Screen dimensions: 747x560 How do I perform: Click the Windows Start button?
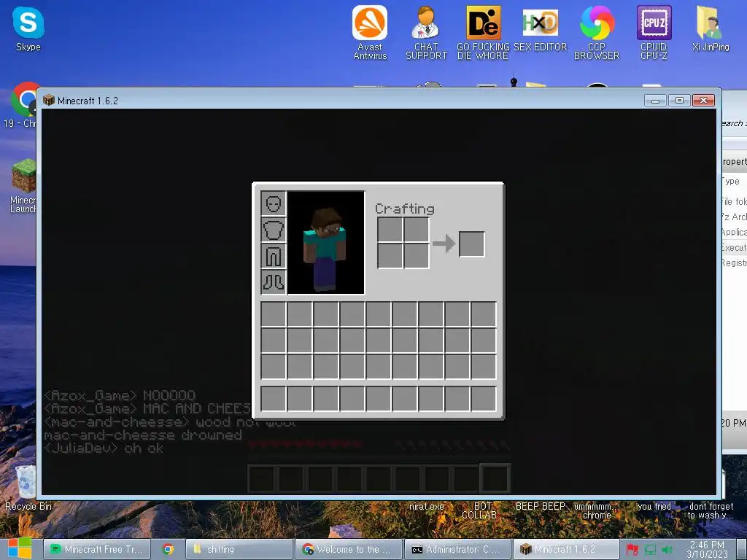pyautogui.click(x=19, y=548)
